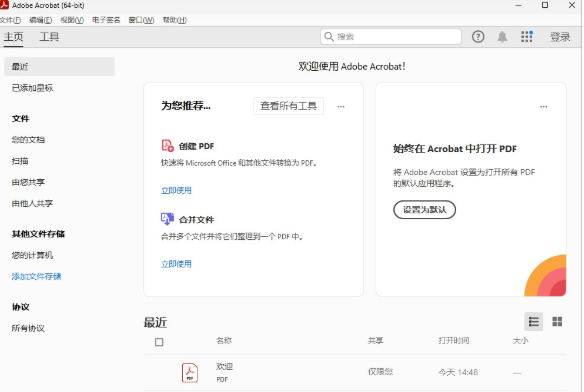Click the 创建 PDF tool icon

pos(167,145)
